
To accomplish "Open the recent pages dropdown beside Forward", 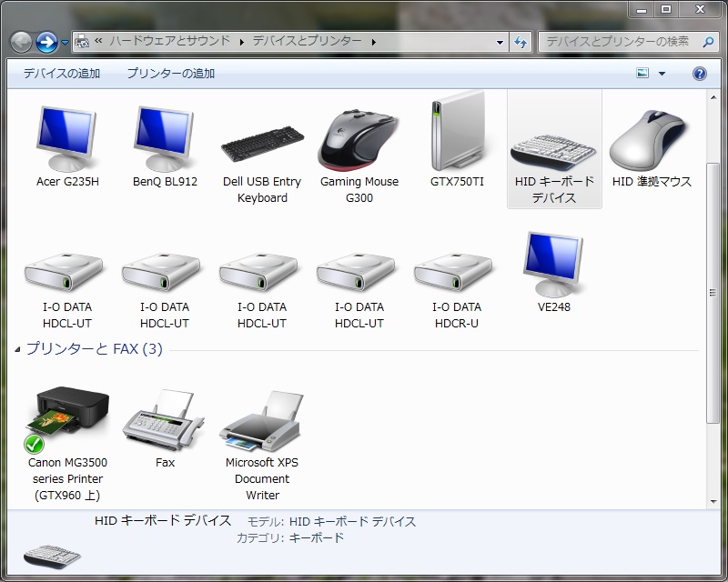I will point(65,43).
